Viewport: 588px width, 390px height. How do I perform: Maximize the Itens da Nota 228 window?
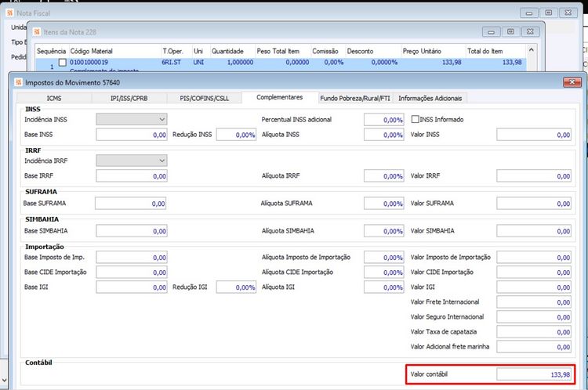tap(510, 31)
